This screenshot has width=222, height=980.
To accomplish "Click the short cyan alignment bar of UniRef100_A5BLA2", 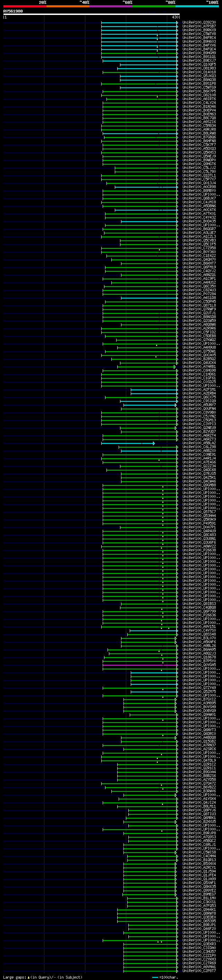I will (x=128, y=443).
